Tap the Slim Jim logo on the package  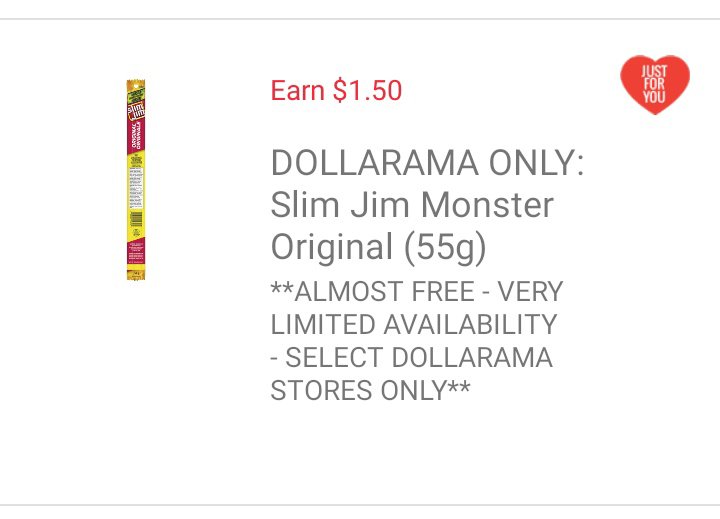[x=136, y=111]
